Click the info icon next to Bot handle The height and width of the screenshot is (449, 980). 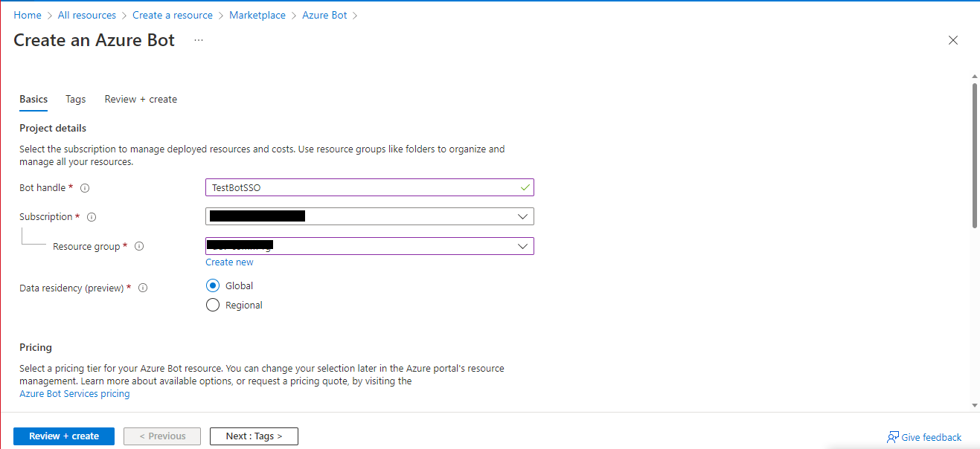pos(85,188)
